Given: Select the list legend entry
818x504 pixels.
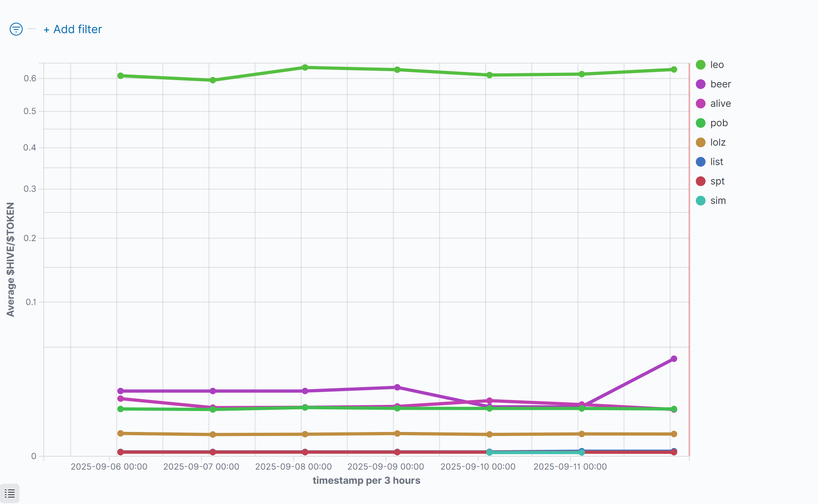Looking at the screenshot, I should [716, 162].
